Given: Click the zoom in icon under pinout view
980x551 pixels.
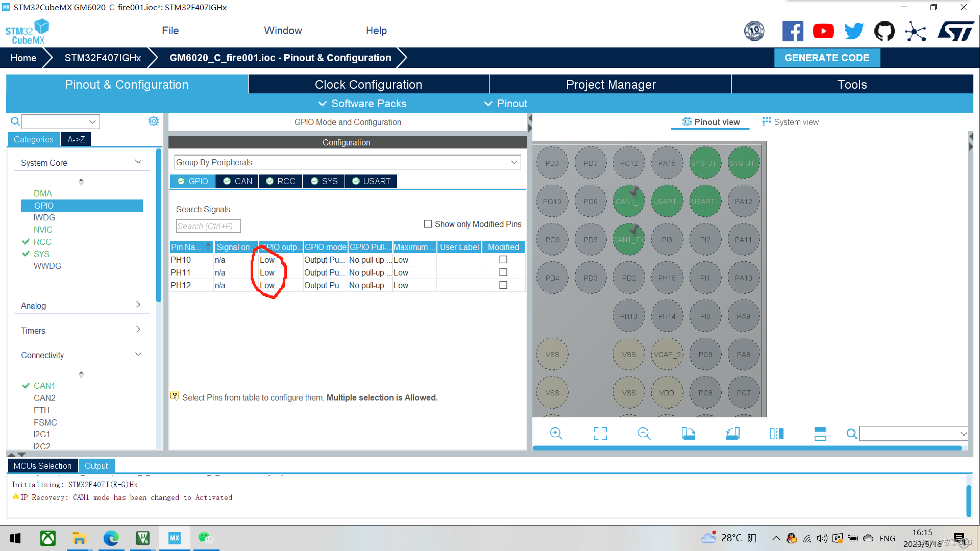Looking at the screenshot, I should click(x=556, y=434).
